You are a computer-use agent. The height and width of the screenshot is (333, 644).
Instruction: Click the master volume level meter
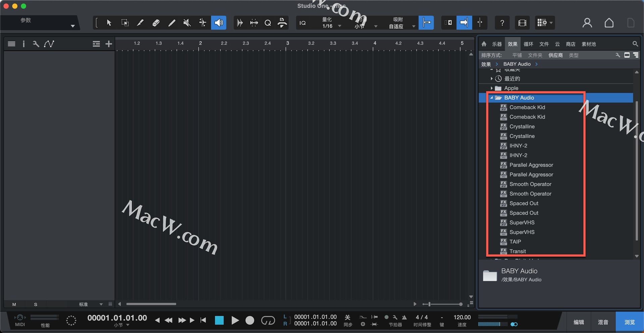(x=492, y=324)
